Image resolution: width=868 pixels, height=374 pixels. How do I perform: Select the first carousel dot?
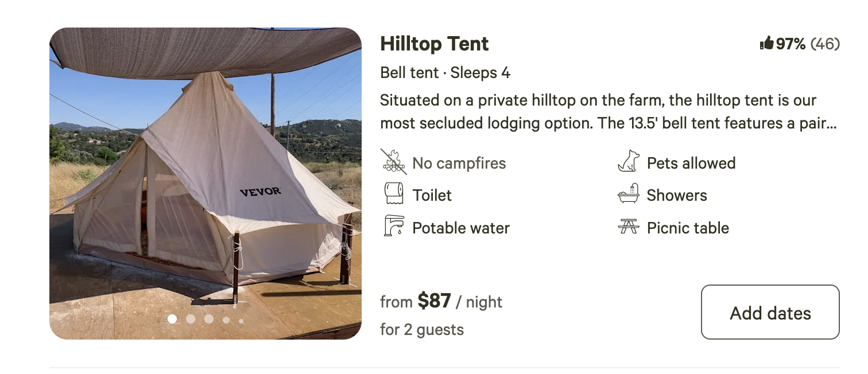point(172,319)
